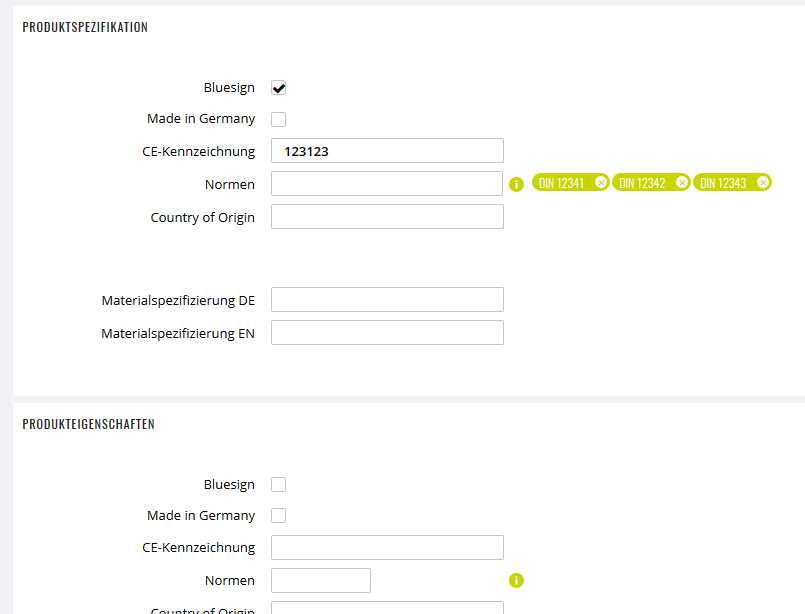Viewport: 805px width, 614px height.
Task: Remove the DIN 12343 tag
Action: tap(763, 182)
